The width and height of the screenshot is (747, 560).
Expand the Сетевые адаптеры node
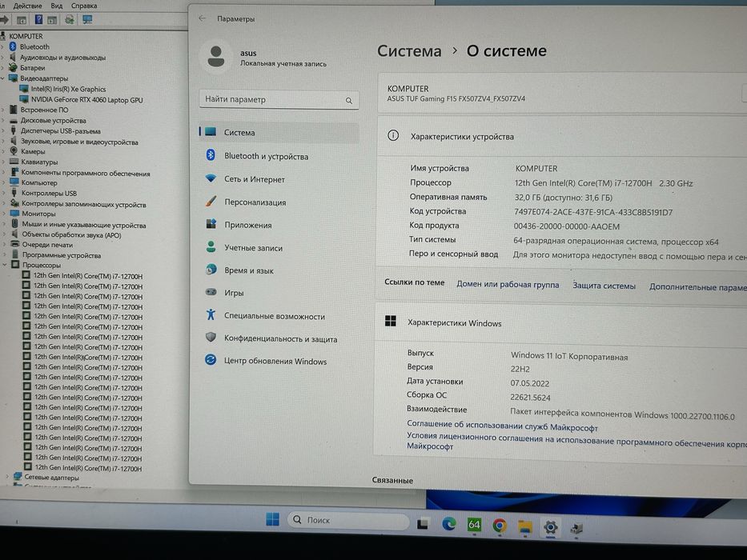pos(6,476)
